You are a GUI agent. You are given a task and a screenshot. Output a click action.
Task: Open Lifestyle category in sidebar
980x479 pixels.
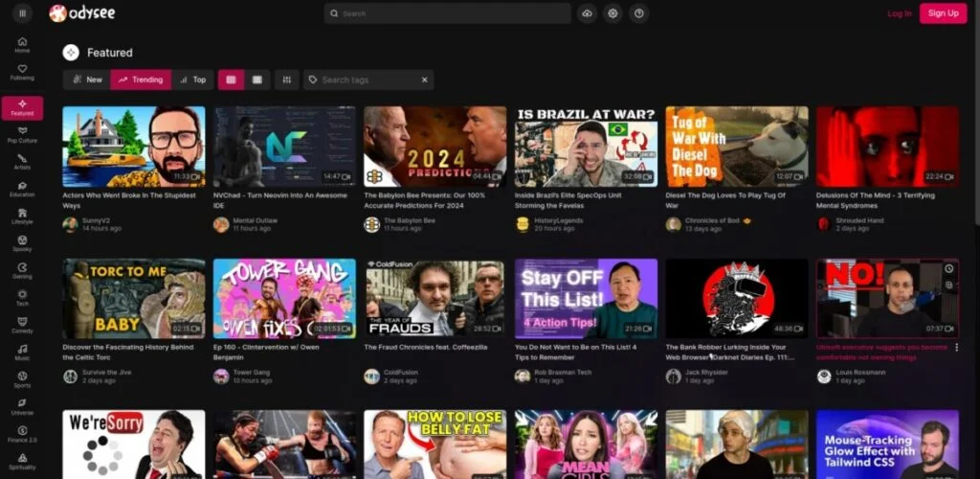pyautogui.click(x=23, y=217)
